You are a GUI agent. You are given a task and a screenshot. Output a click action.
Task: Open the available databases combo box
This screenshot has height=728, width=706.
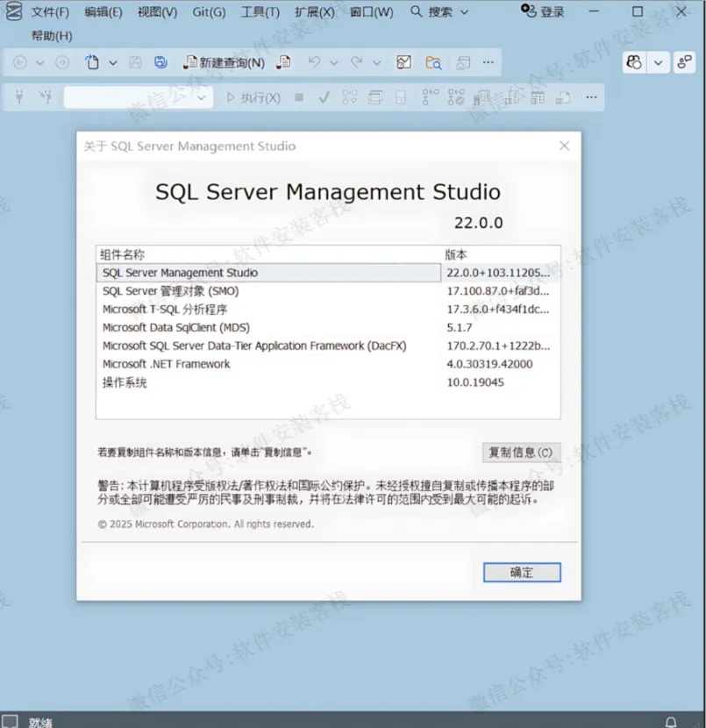[x=139, y=97]
